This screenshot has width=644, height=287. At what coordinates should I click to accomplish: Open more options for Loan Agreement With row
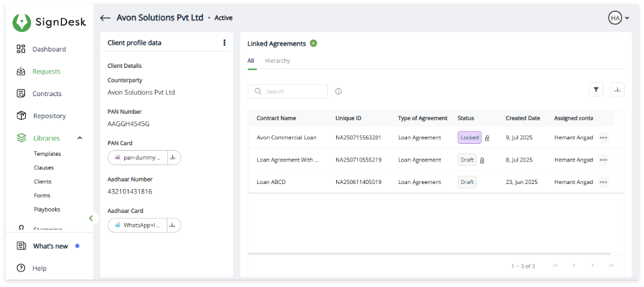pos(603,160)
